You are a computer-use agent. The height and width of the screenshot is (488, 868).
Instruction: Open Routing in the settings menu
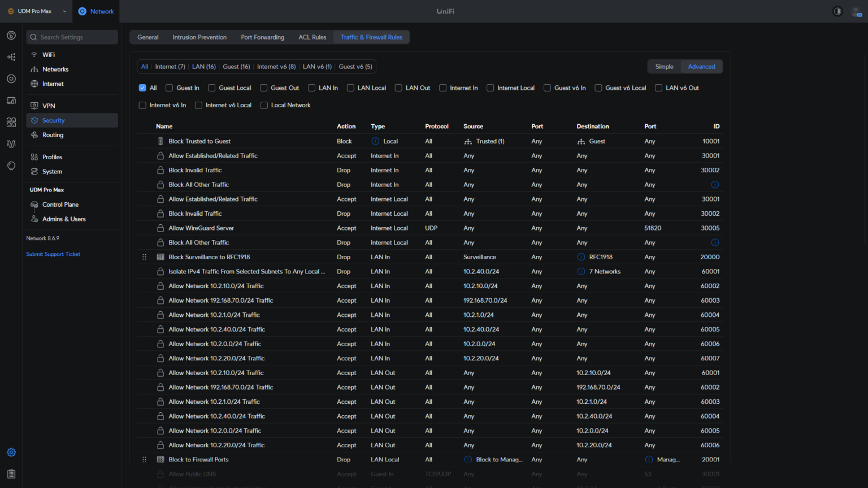53,134
